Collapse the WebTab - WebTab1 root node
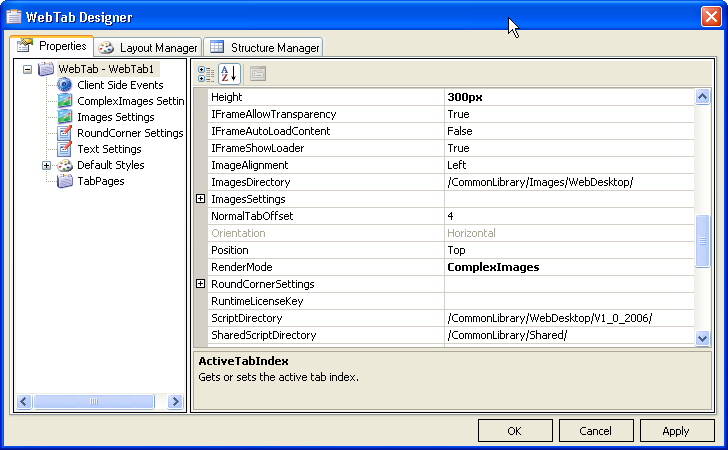 tap(27, 69)
